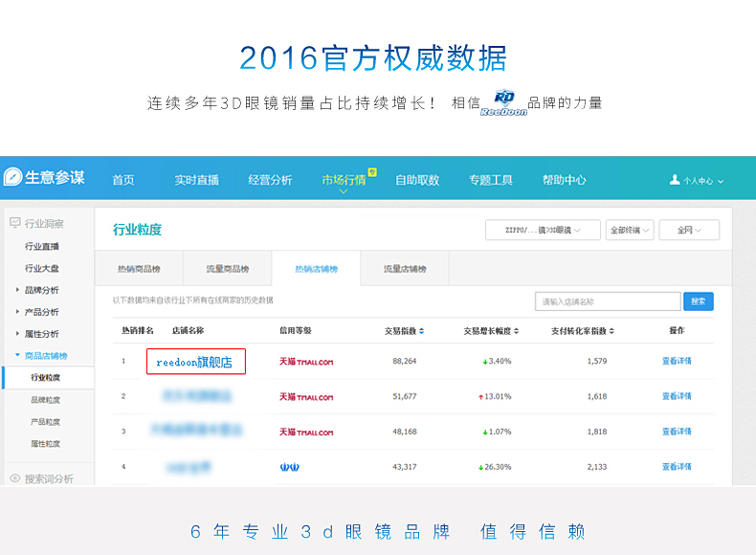This screenshot has height=555, width=756.
Task: Click the 行业粒度 page heading
Action: click(137, 230)
